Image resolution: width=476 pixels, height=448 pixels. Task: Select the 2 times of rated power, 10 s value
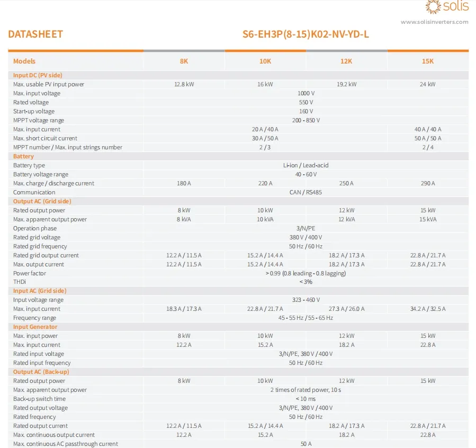[x=306, y=390]
